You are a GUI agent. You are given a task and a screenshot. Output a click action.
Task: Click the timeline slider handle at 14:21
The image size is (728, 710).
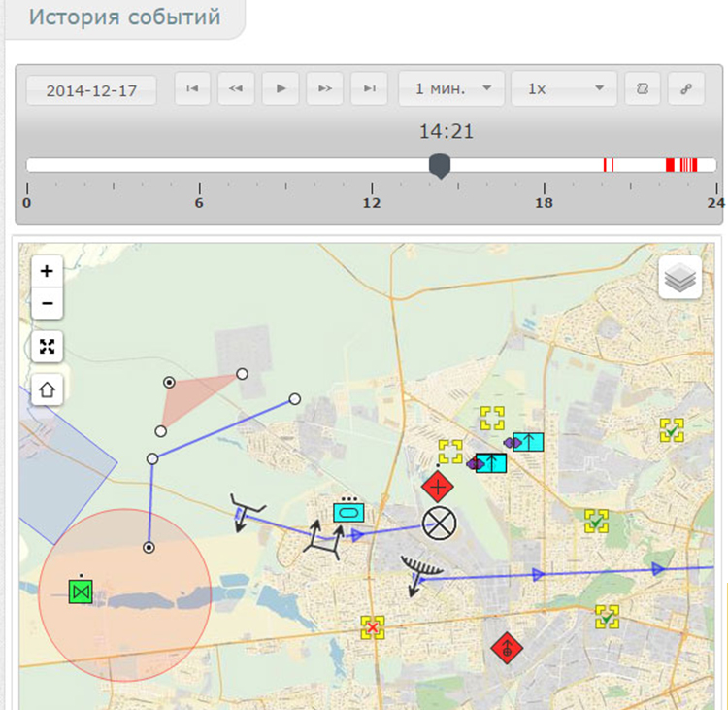pyautogui.click(x=440, y=166)
